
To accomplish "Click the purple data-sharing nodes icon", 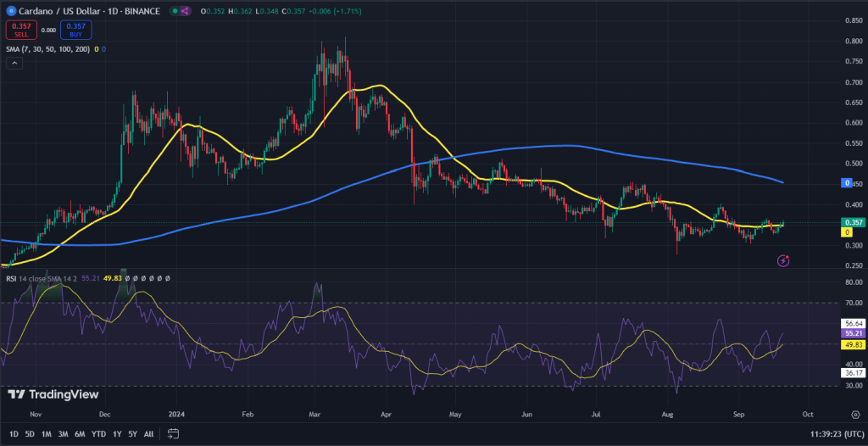I will pyautogui.click(x=185, y=11).
